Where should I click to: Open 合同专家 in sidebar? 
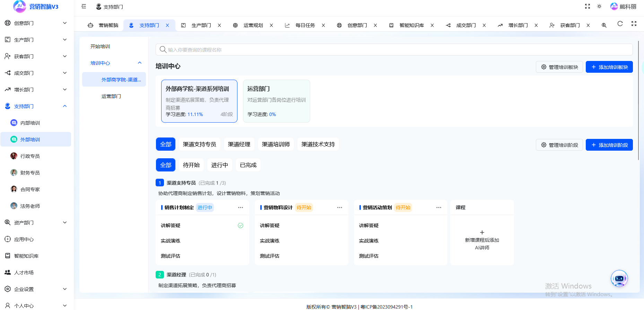(x=36, y=189)
